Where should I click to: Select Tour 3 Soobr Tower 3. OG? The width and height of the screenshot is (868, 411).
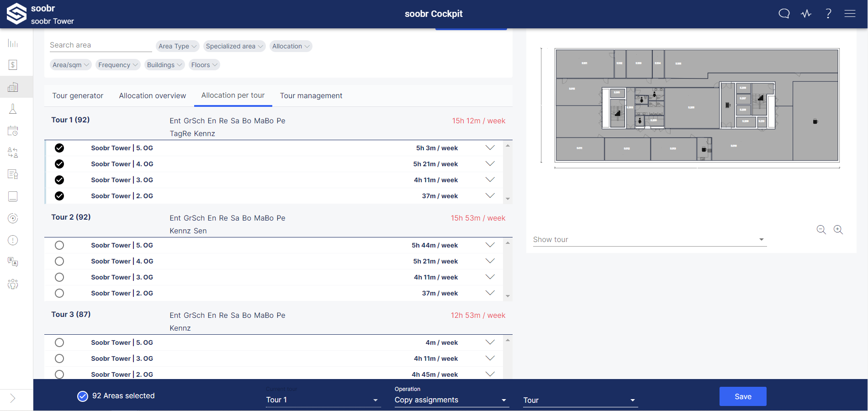tap(59, 358)
